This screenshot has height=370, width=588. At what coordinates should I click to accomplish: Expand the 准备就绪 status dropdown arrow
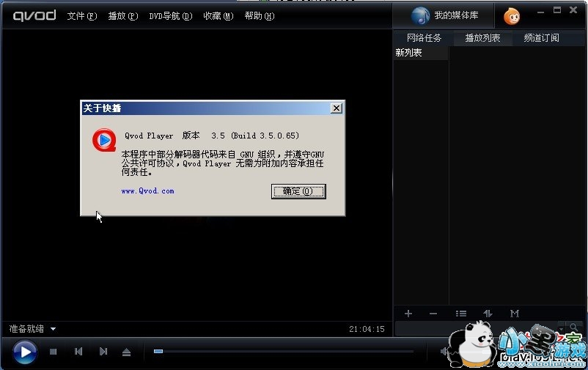[54, 329]
